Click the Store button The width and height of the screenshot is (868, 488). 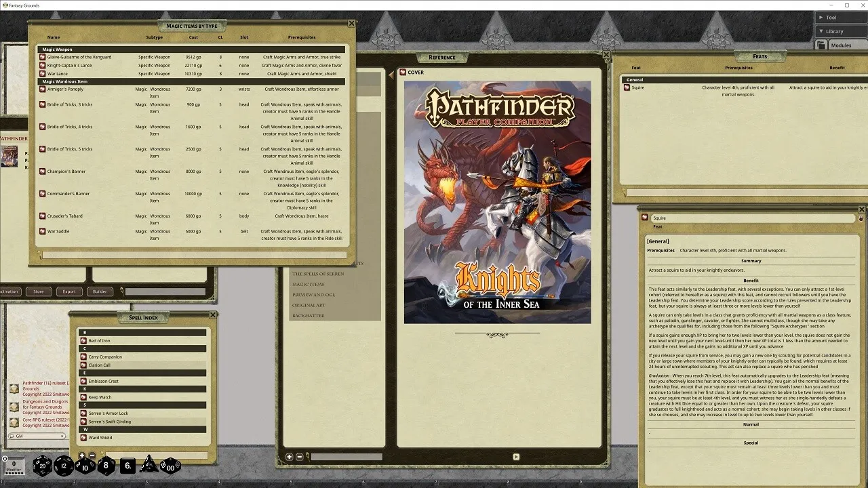pyautogui.click(x=39, y=291)
